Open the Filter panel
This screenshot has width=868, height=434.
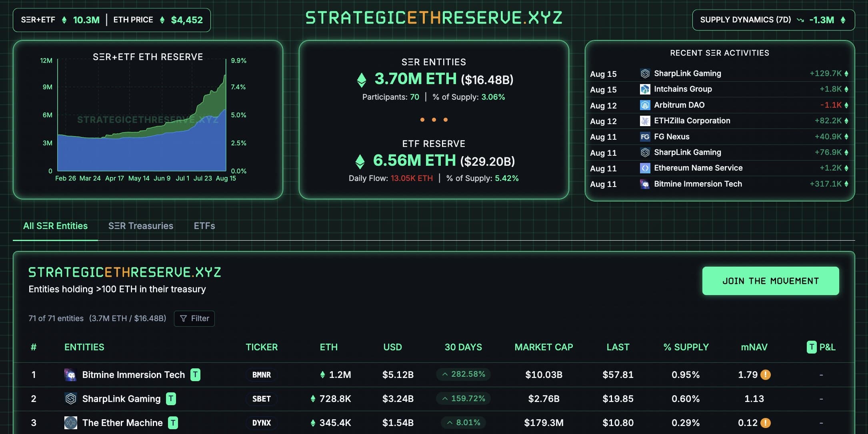click(194, 318)
